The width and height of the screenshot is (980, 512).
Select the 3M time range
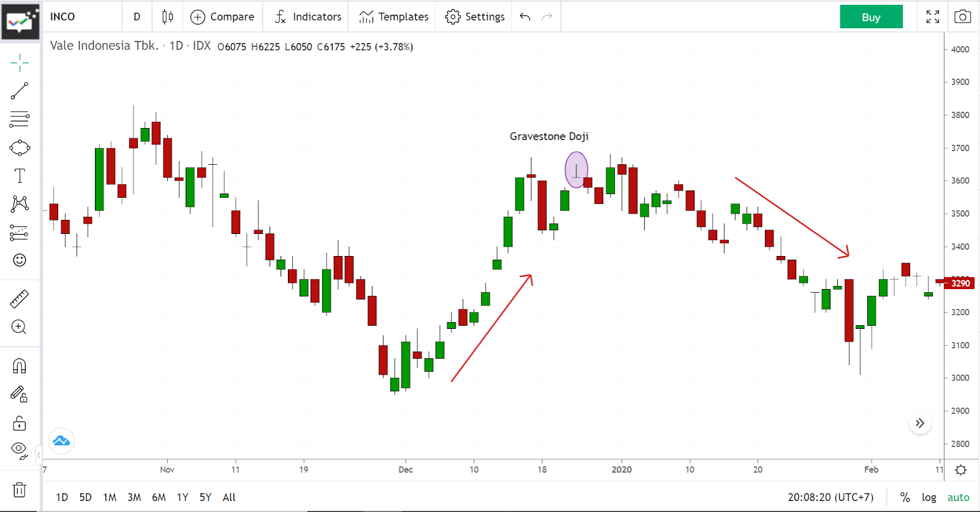pyautogui.click(x=134, y=497)
